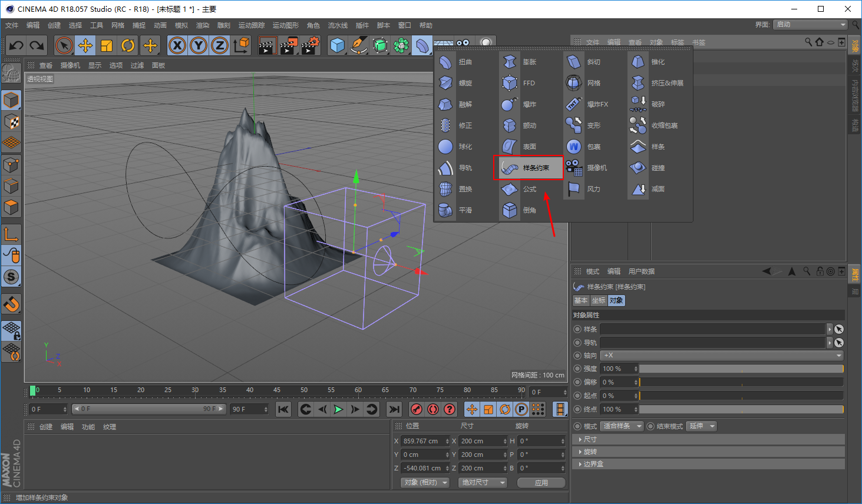This screenshot has height=504, width=862.
Task: Choose the Bulge (膨胀) deformer
Action: 521,62
